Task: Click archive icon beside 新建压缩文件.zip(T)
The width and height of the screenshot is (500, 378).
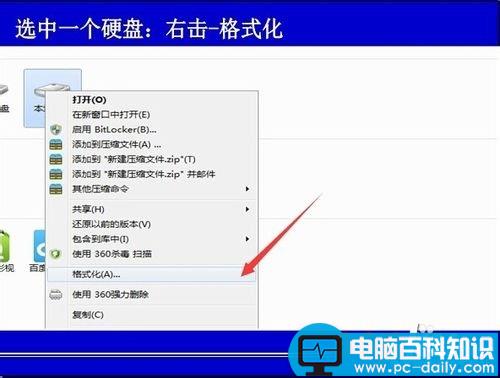Action: (x=56, y=159)
